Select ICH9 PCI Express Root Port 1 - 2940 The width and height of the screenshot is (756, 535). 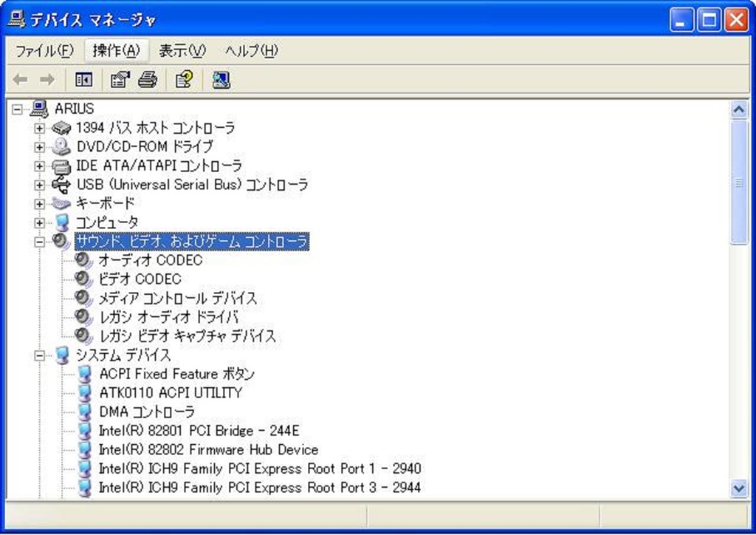[x=260, y=468]
